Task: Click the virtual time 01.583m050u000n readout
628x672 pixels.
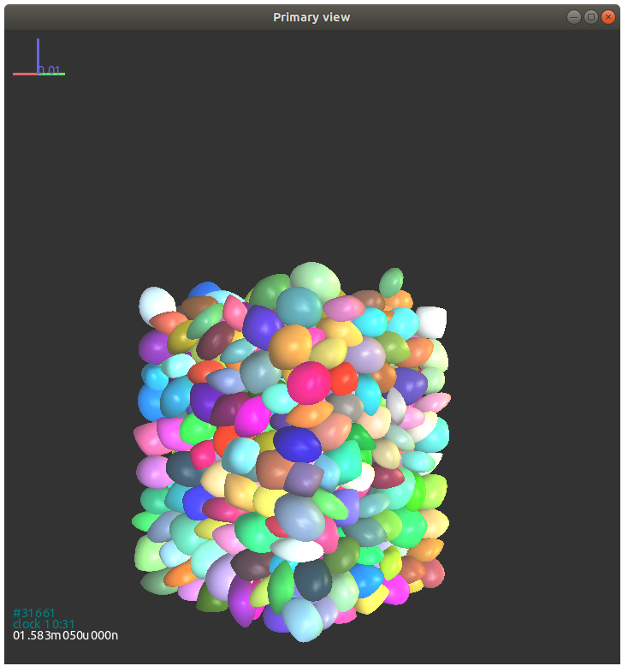Action: coord(65,635)
